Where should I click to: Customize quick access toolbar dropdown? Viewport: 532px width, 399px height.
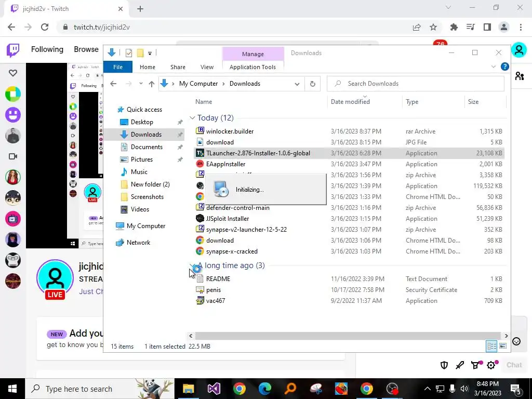pos(150,54)
